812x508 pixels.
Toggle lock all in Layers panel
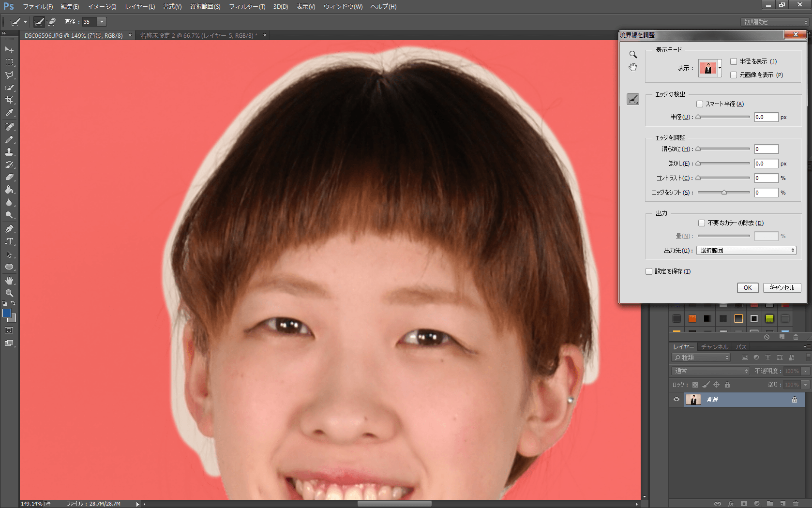point(727,385)
